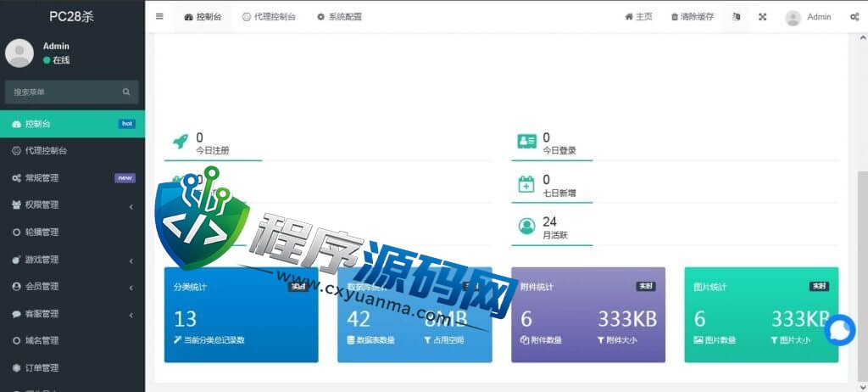Click the filter icon by 附件大小

tap(601, 340)
